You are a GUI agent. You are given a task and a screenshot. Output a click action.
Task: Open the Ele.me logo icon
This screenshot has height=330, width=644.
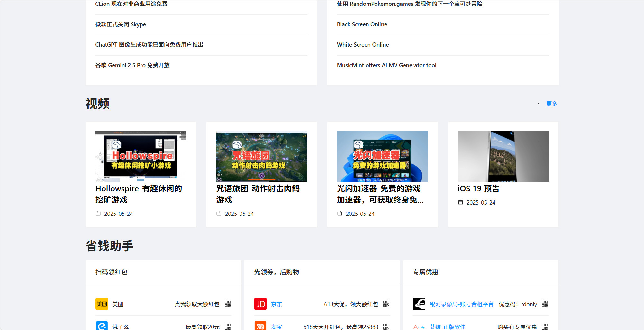point(102,325)
